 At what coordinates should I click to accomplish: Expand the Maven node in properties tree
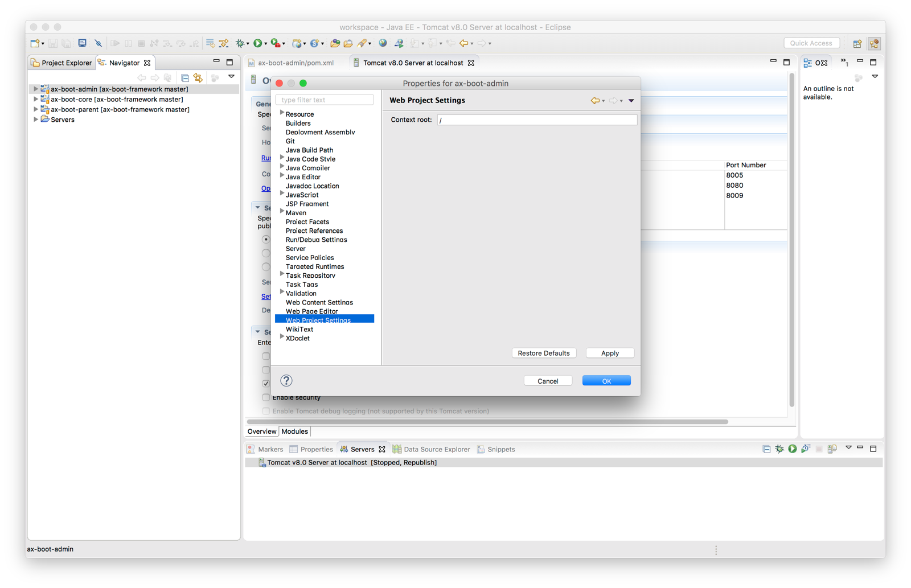click(282, 212)
